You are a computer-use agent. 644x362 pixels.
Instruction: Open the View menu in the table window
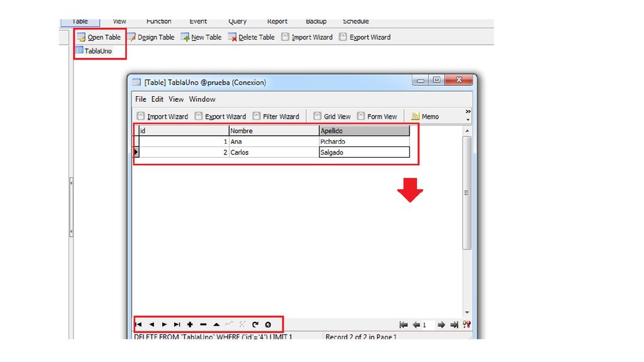[176, 99]
